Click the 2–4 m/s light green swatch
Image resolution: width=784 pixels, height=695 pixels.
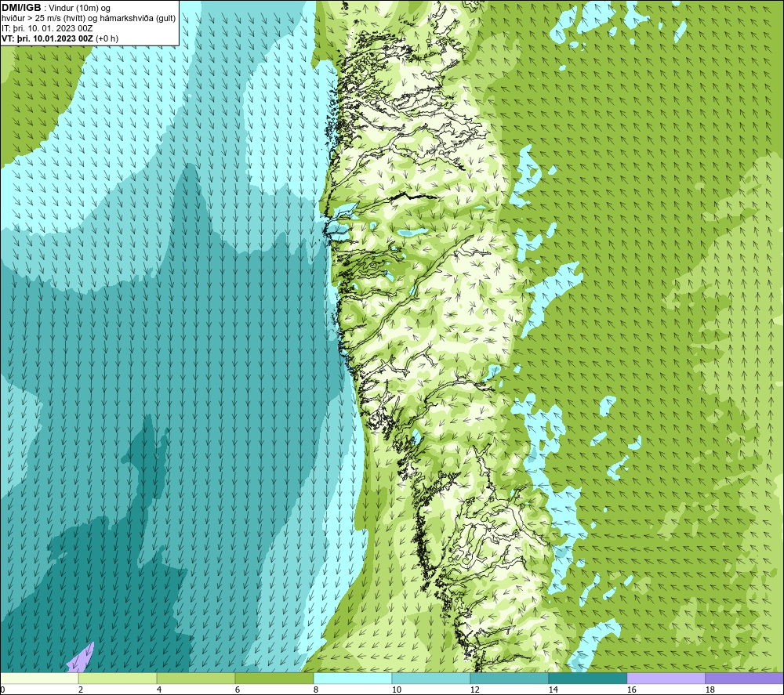coord(118,678)
